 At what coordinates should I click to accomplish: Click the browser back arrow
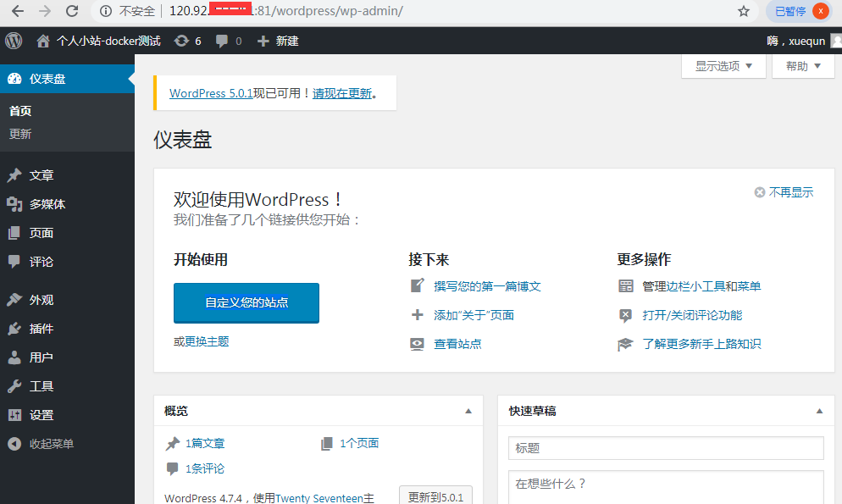17,11
